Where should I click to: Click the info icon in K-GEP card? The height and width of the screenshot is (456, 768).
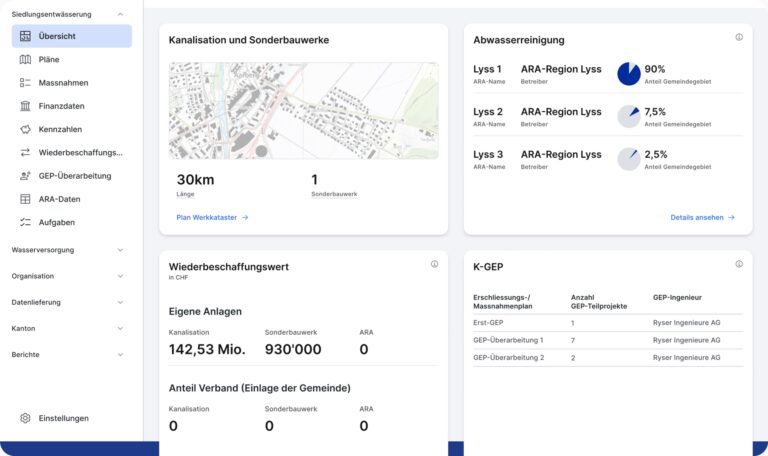point(739,264)
